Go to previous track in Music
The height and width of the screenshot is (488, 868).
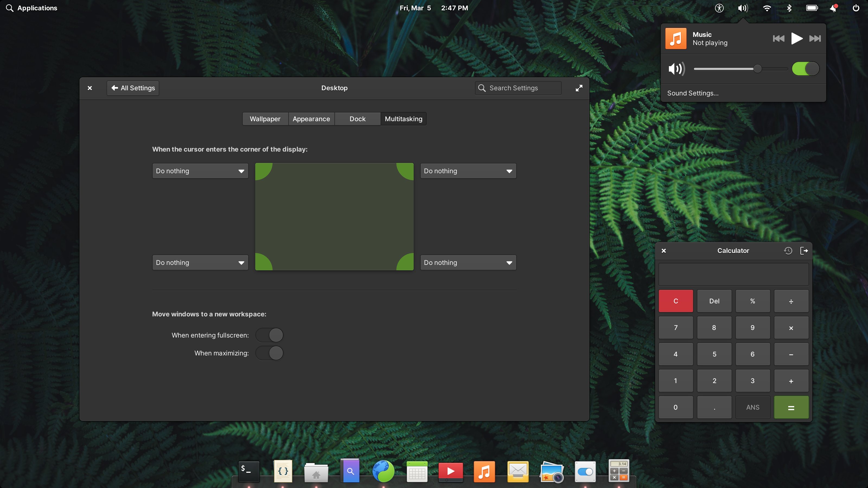[778, 38]
